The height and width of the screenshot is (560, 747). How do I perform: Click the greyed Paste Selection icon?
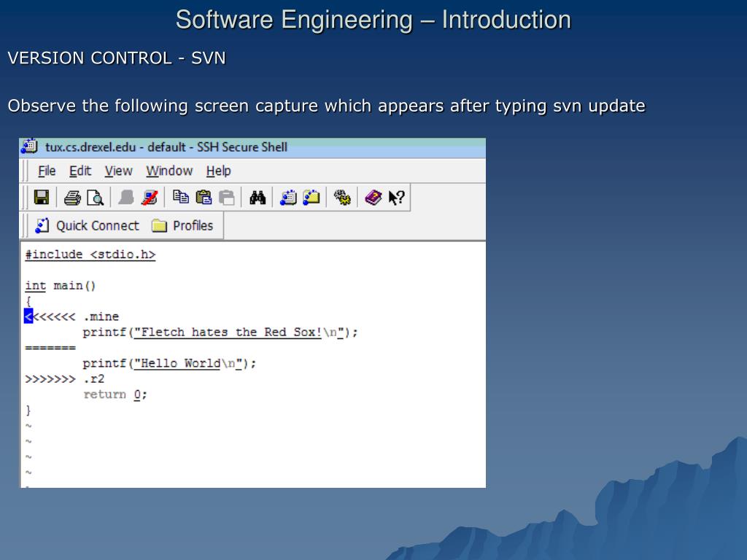(x=227, y=197)
